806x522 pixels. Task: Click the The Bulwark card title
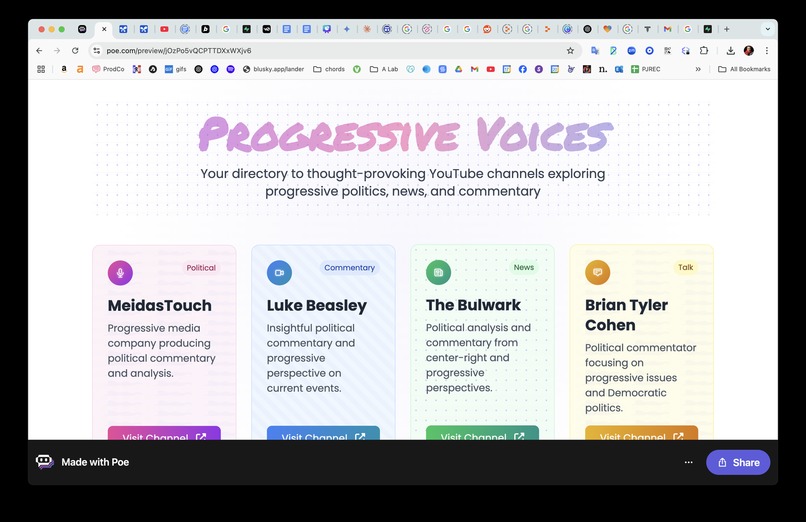473,305
